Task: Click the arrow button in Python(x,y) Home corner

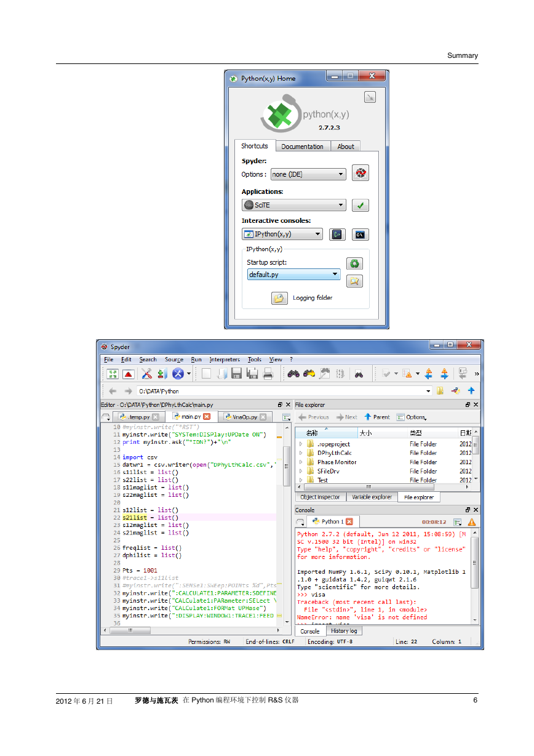Action: click(370, 97)
